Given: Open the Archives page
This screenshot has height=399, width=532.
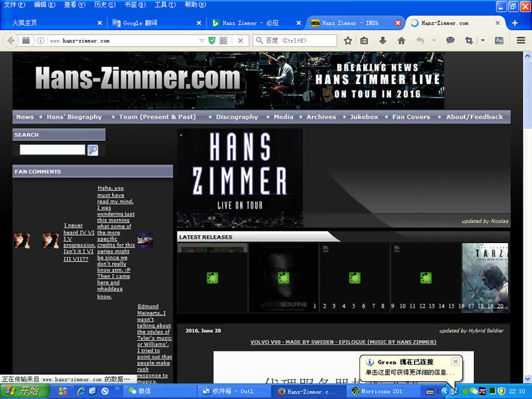Looking at the screenshot, I should point(321,117).
